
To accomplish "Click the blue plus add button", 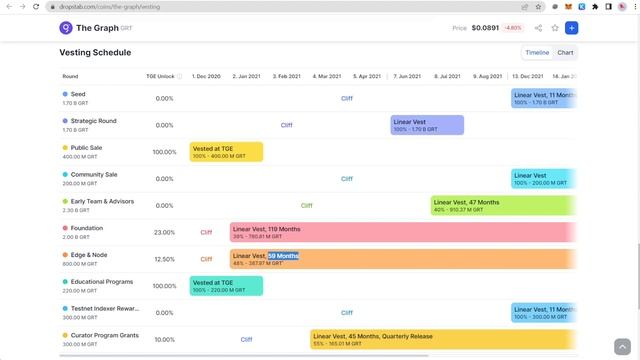I will (571, 28).
